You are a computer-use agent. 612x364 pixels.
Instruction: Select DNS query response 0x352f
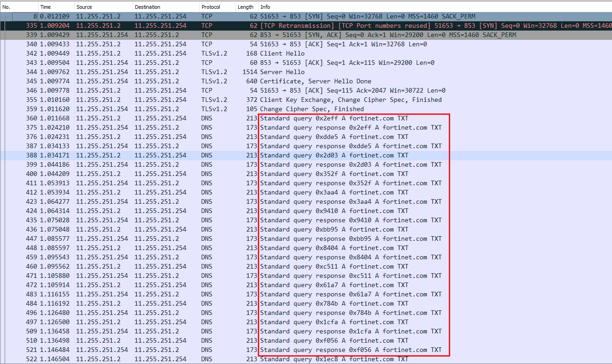[306, 183]
